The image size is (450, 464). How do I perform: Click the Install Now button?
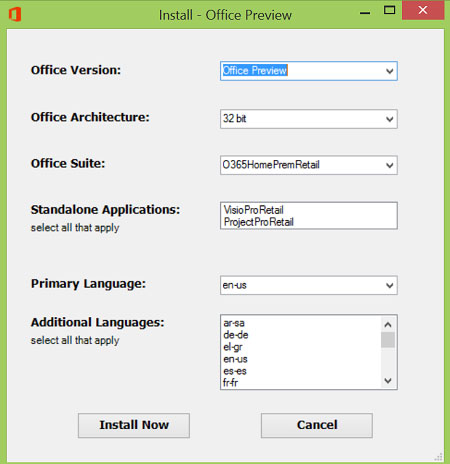pyautogui.click(x=134, y=425)
